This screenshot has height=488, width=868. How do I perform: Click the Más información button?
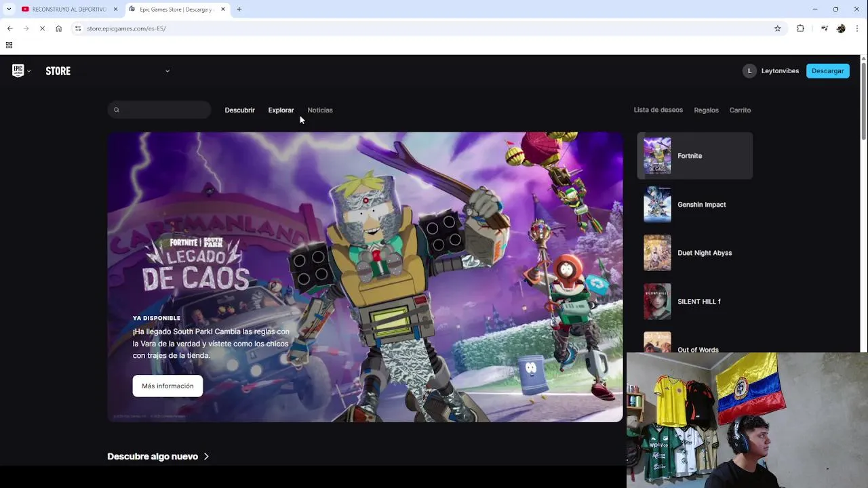[167, 386]
